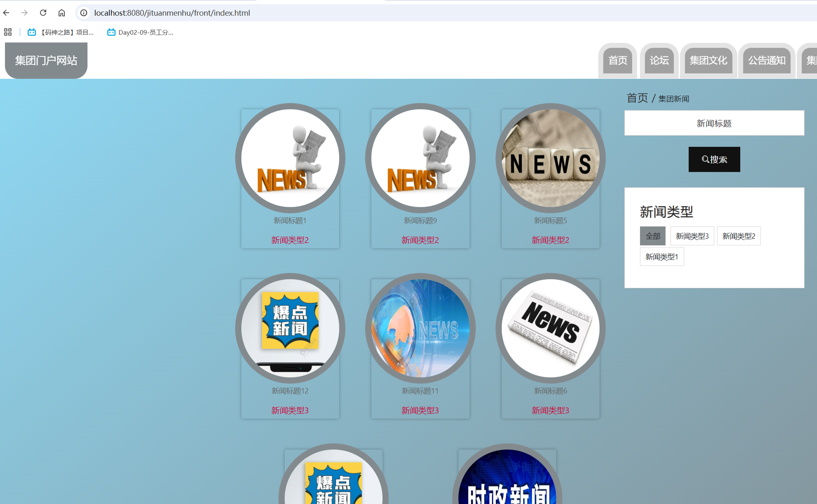Open the 新闻标题12 爆点新闻 image

(290, 328)
